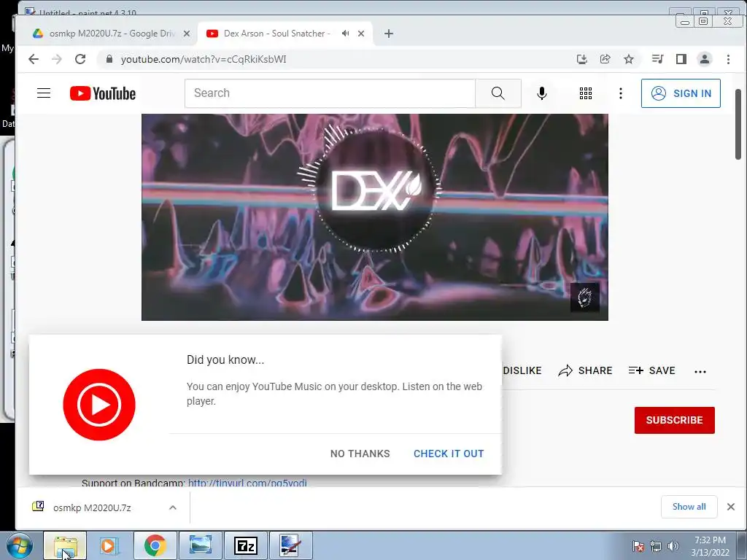Viewport: 747px width, 560px height.
Task: Click the share page icon in address bar
Action: pos(605,59)
